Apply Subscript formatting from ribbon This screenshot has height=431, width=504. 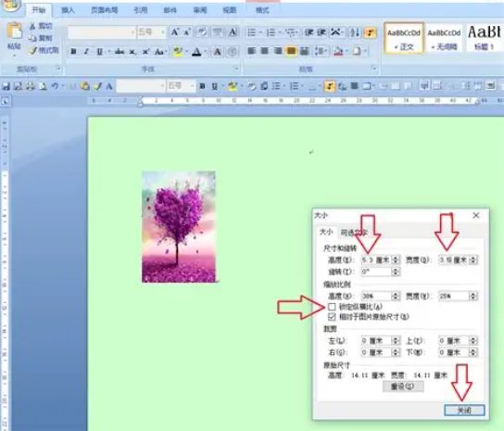pyautogui.click(x=132, y=52)
